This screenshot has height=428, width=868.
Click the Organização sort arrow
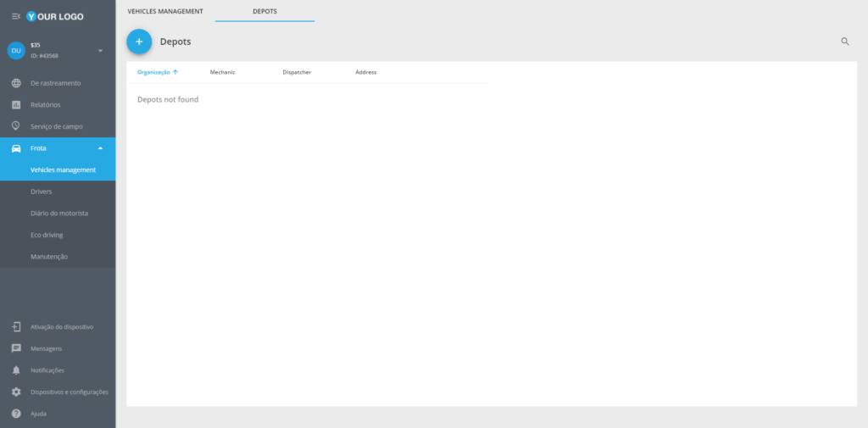click(175, 72)
